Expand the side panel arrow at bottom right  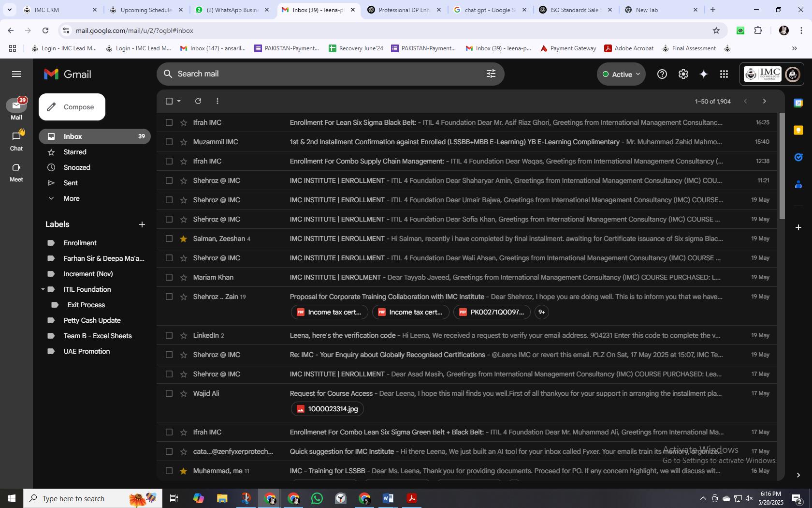pos(798,475)
